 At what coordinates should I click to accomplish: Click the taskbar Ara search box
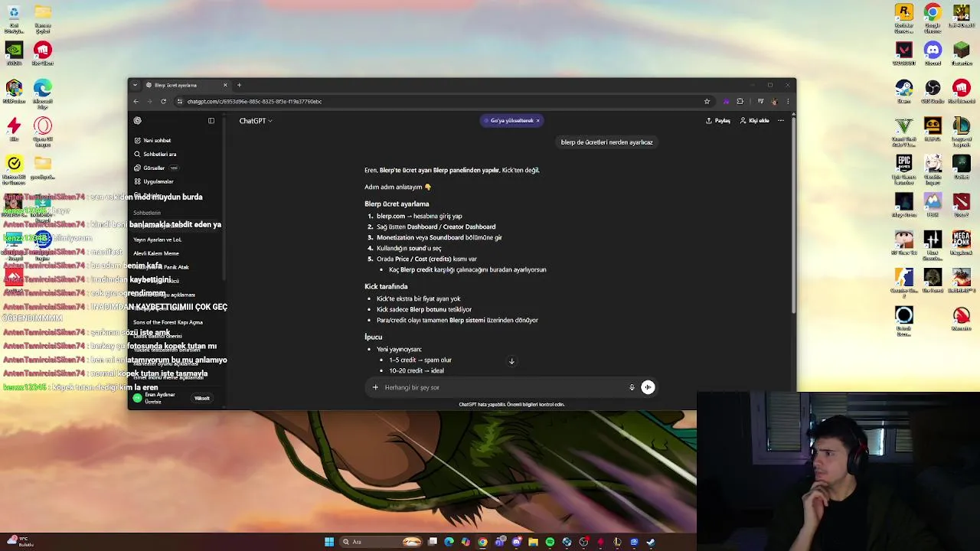tap(381, 542)
